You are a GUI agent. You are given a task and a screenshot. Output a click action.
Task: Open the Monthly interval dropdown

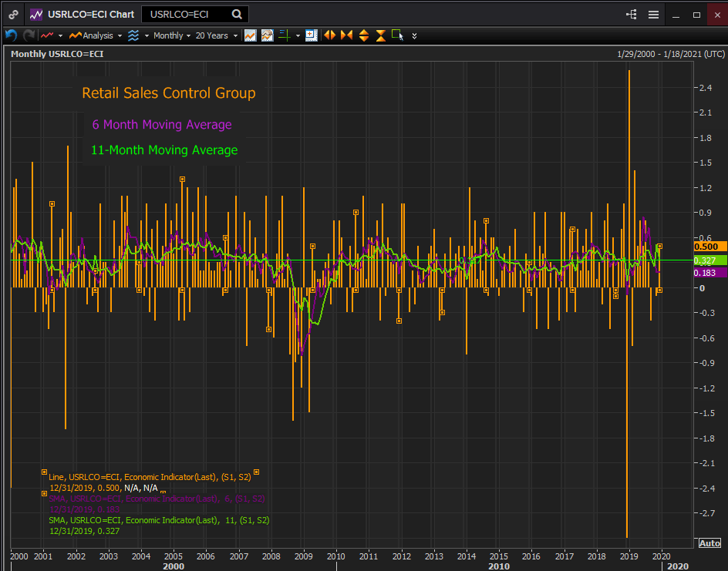[x=172, y=35]
